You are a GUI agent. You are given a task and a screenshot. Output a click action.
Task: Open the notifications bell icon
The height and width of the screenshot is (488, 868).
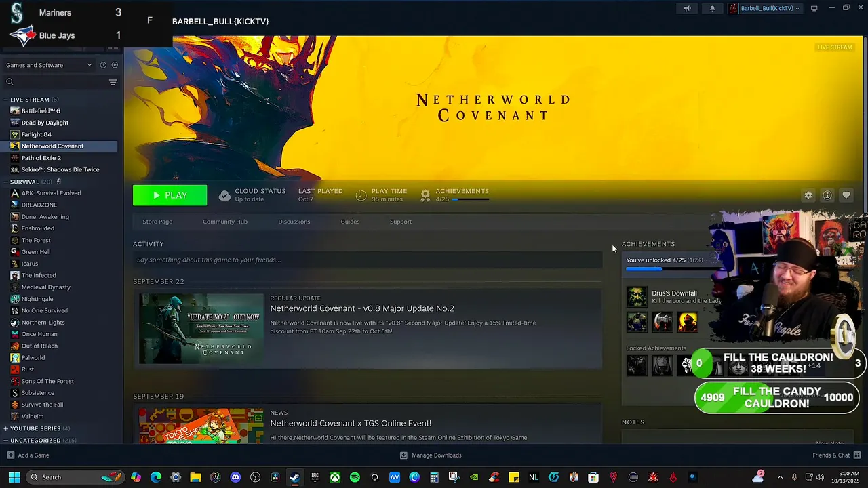coord(712,8)
